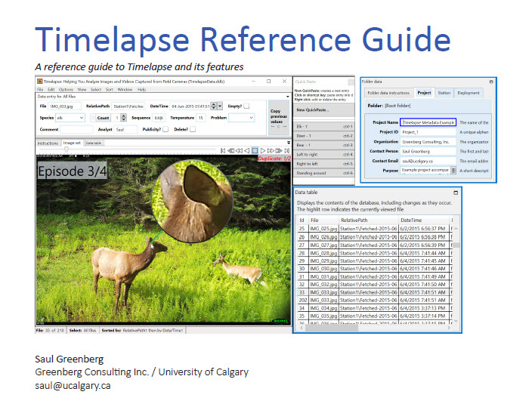Open the Options menu
The width and height of the screenshot is (532, 404).
coord(66,89)
